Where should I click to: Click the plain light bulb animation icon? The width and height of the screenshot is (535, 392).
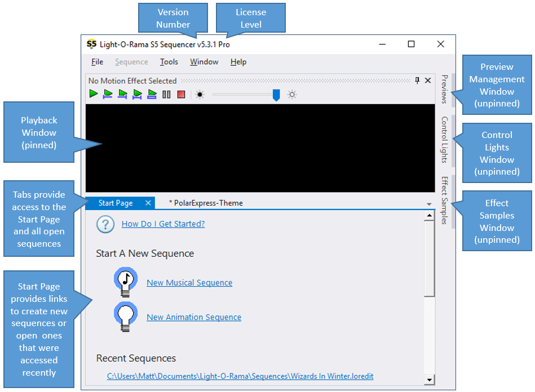pos(126,317)
